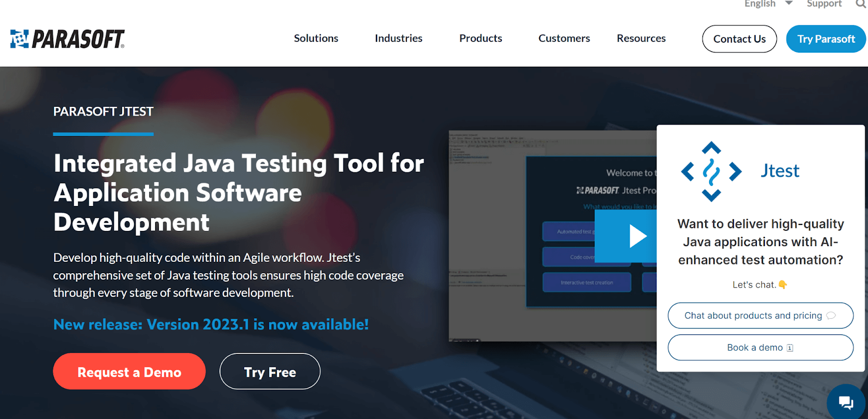Viewport: 868px width, 419px height.
Task: Open the Resources menu
Action: pos(641,38)
